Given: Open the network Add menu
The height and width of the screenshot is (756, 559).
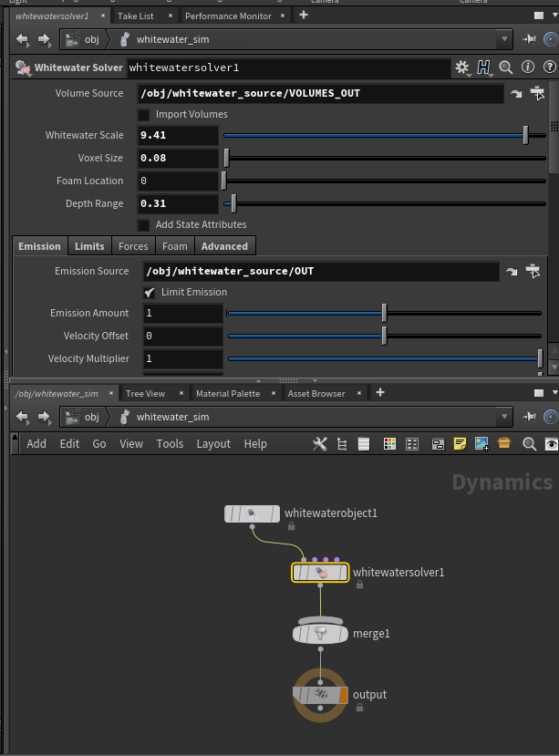Looking at the screenshot, I should coord(36,443).
